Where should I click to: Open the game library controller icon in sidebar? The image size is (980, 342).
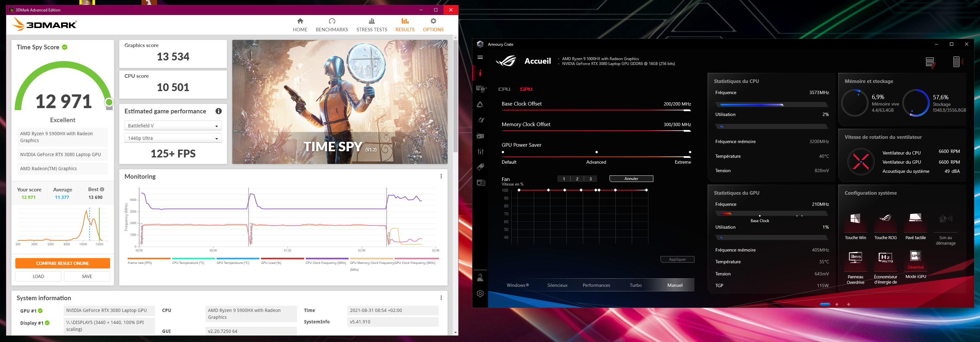(481, 136)
